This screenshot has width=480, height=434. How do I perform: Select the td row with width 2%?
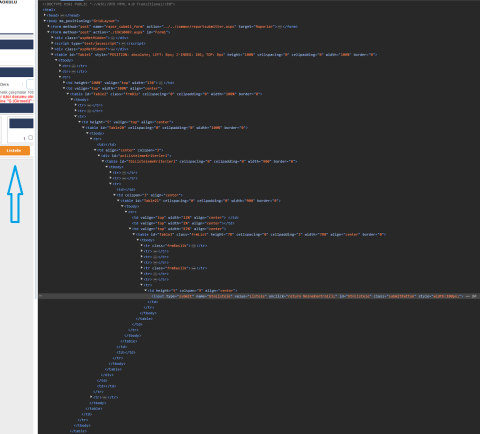[x=183, y=223]
